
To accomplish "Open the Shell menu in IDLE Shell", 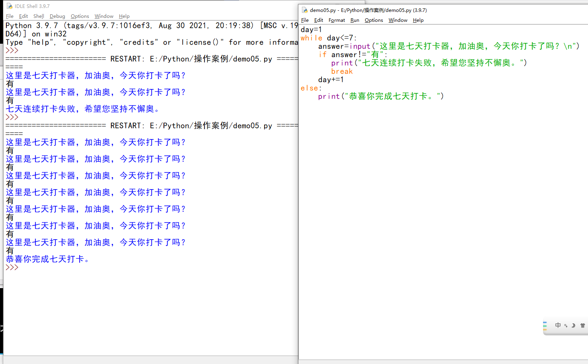I will (39, 16).
